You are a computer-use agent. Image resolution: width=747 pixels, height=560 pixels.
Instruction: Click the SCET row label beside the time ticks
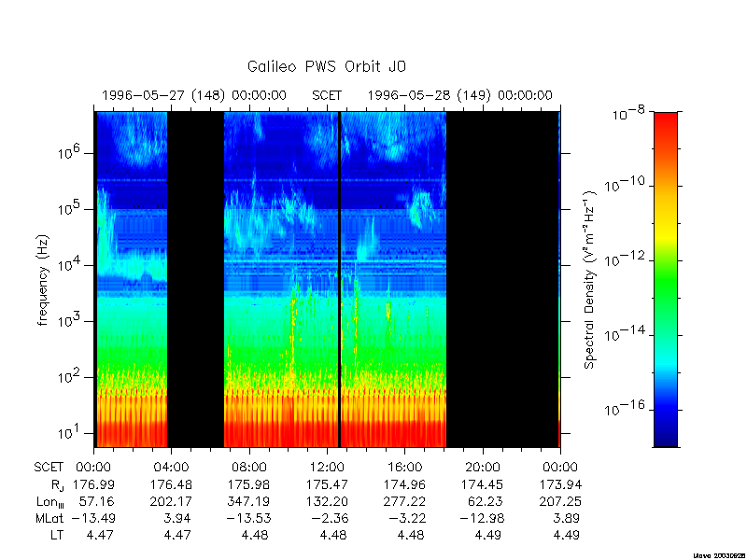(49, 468)
